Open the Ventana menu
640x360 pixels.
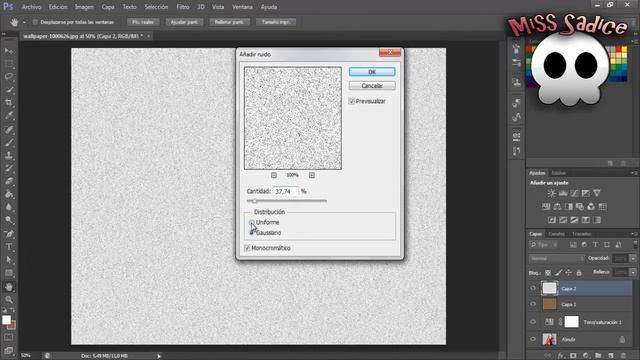pos(242,7)
